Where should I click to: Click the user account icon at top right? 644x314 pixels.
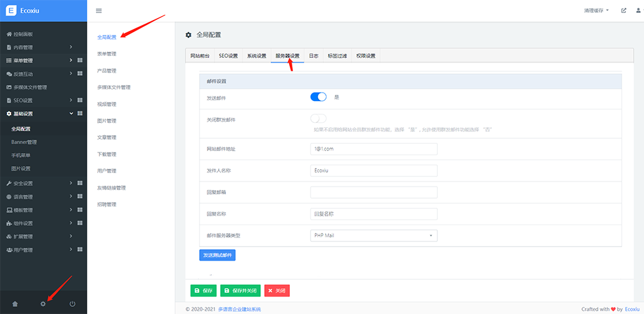[x=638, y=11]
